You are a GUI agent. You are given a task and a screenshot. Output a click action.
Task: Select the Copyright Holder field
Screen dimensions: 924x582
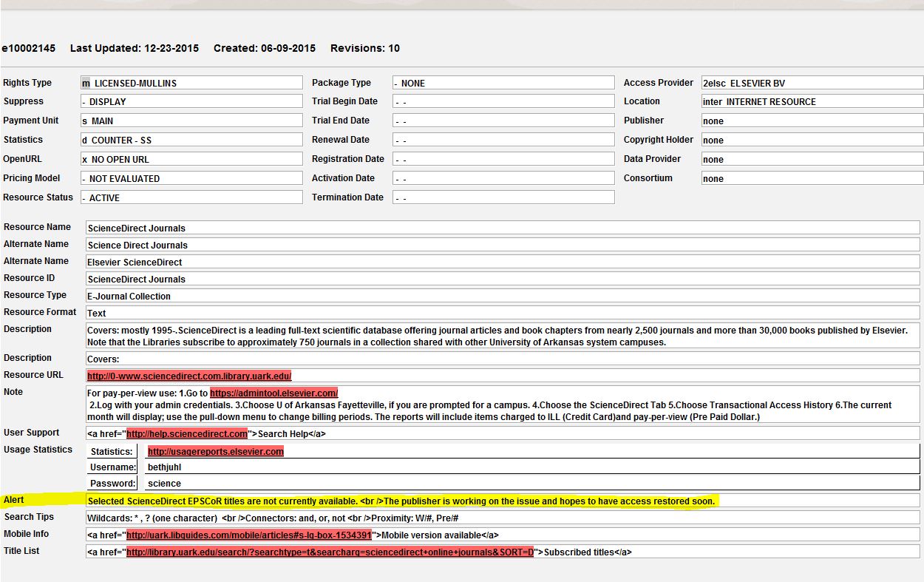tap(812, 140)
